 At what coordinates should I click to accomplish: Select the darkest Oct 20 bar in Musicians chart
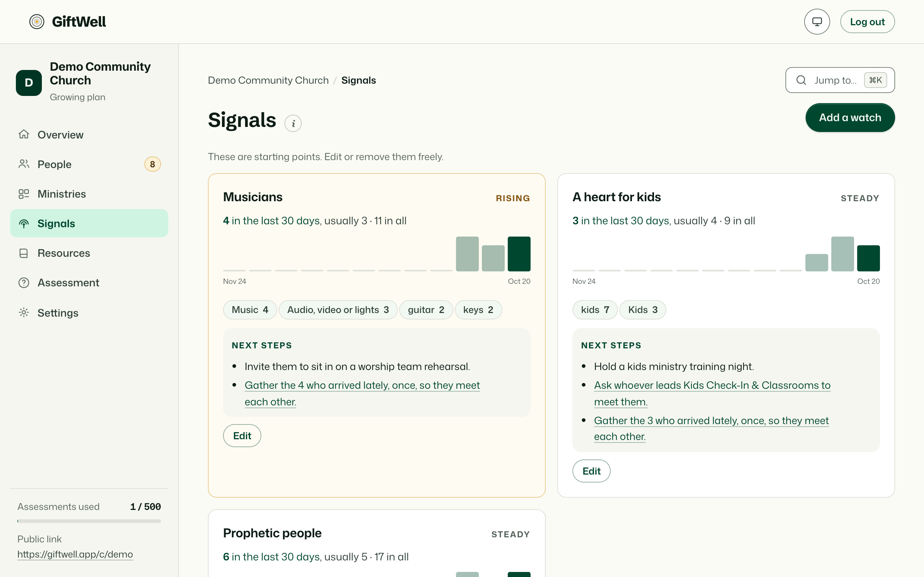tap(519, 254)
